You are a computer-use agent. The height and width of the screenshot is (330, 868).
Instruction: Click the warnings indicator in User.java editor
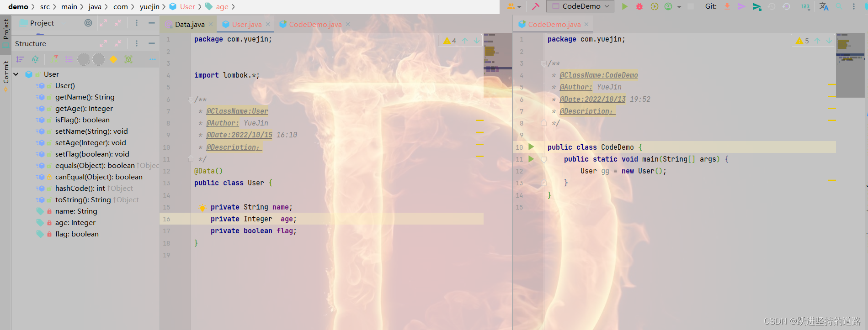click(450, 41)
